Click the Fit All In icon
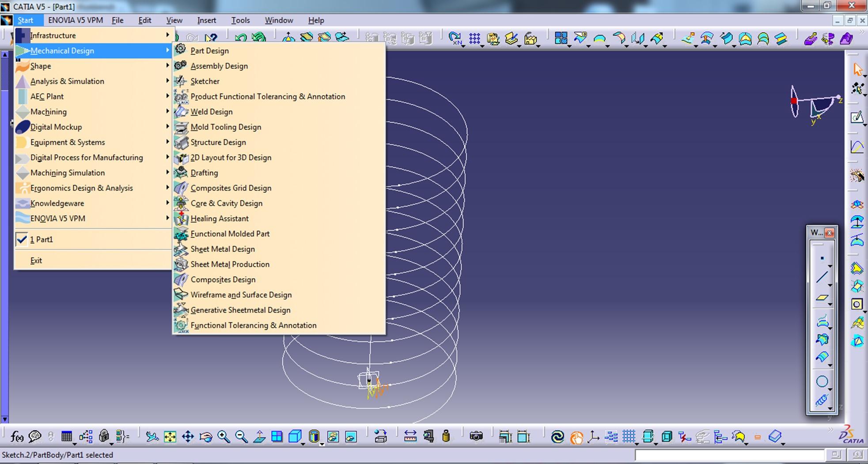This screenshot has width=868, height=464. click(170, 437)
